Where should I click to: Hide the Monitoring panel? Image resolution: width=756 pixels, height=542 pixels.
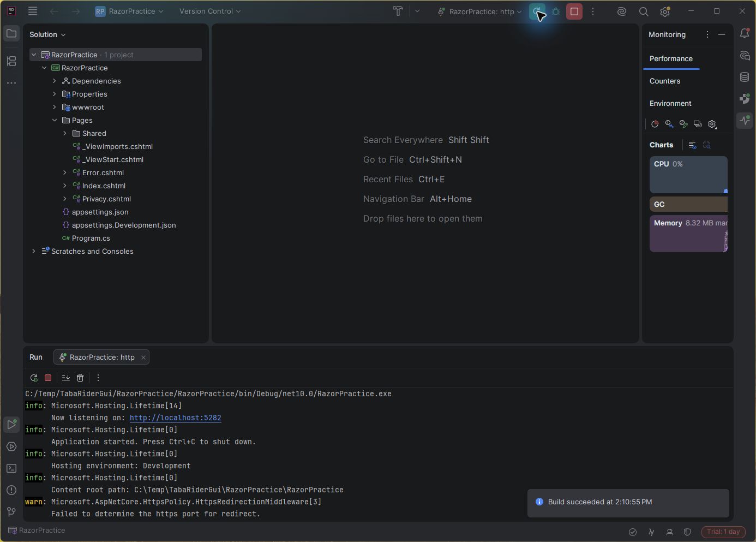coord(722,34)
